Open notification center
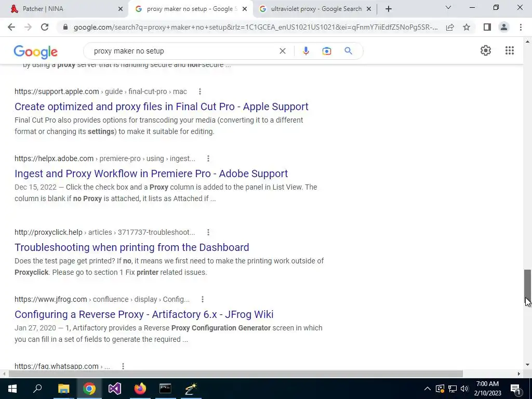 pyautogui.click(x=515, y=389)
